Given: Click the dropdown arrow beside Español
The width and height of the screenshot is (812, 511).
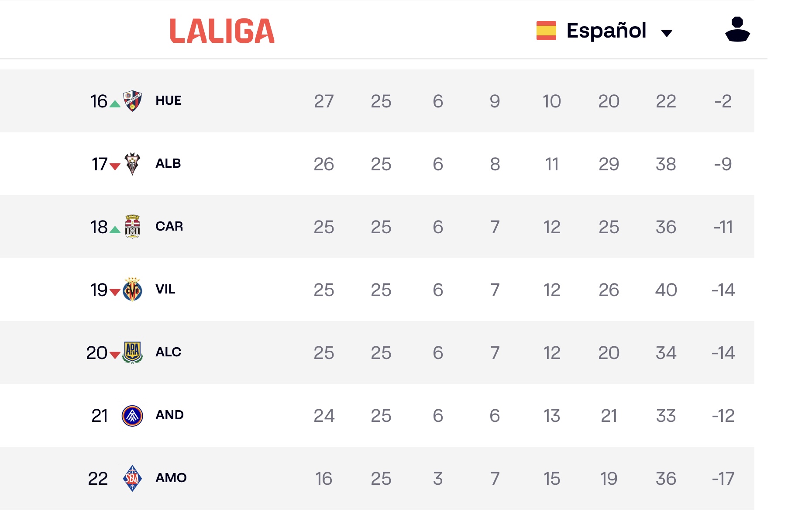Looking at the screenshot, I should (x=667, y=33).
